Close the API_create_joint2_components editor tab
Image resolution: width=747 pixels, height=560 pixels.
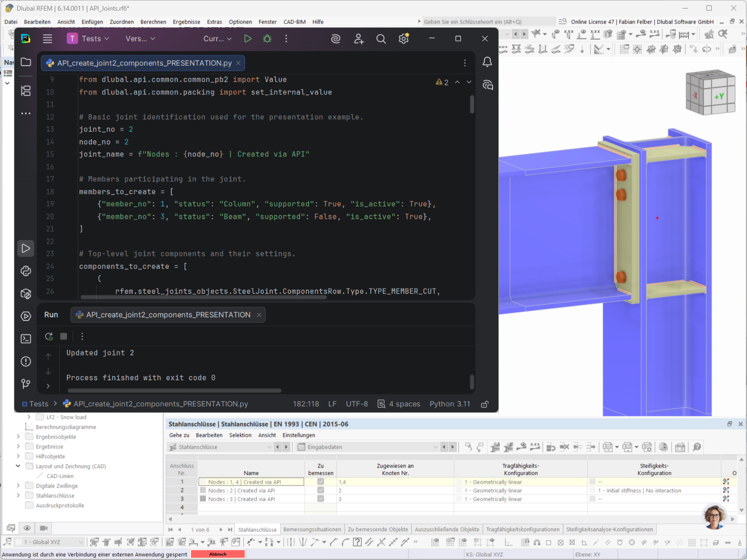[238, 63]
